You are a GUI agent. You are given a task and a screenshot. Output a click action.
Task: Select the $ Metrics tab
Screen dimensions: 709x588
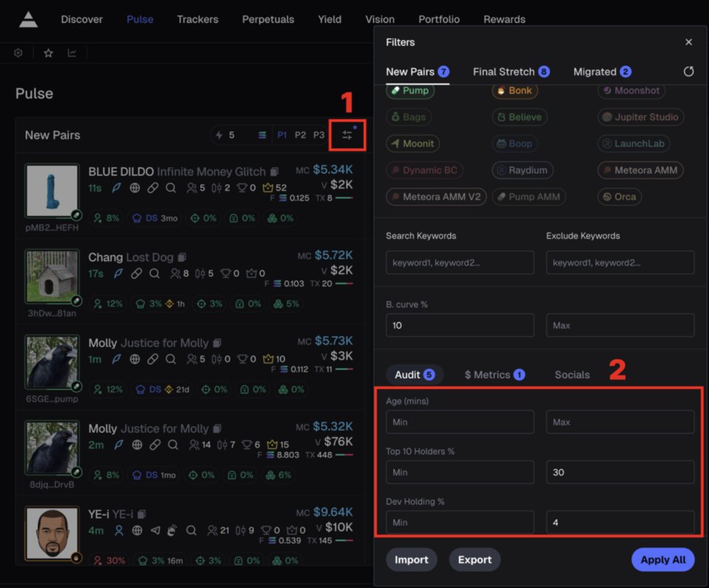click(x=495, y=375)
